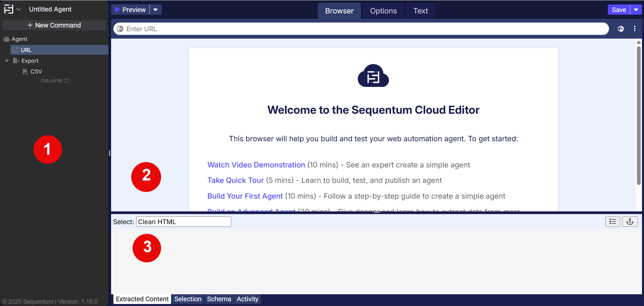Switch to the Schema tab

[x=219, y=299]
